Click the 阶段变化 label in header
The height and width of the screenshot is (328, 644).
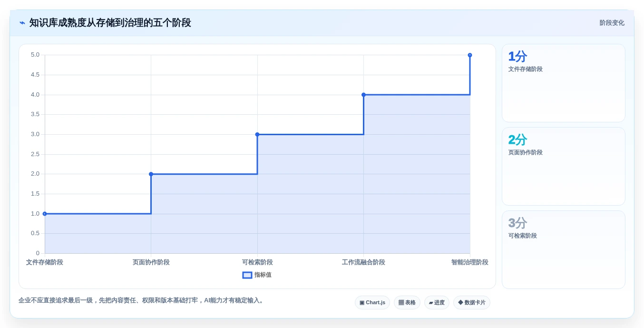[x=612, y=23]
